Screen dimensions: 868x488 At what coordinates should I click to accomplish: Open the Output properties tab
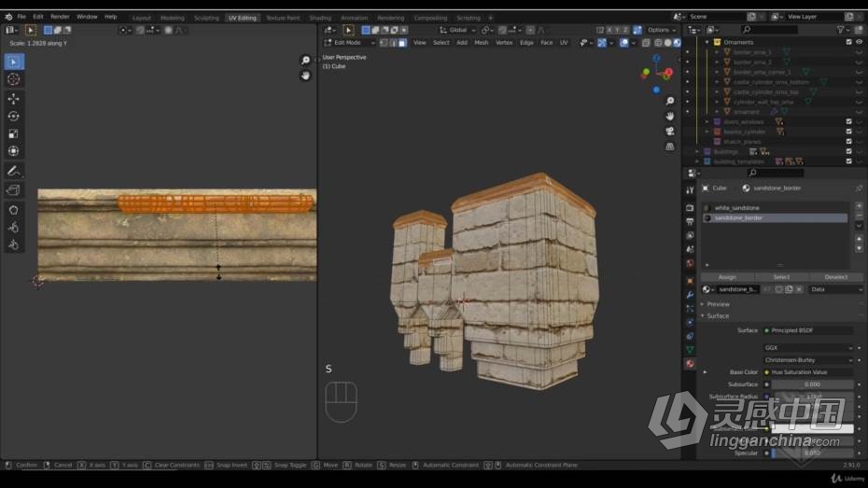point(690,222)
